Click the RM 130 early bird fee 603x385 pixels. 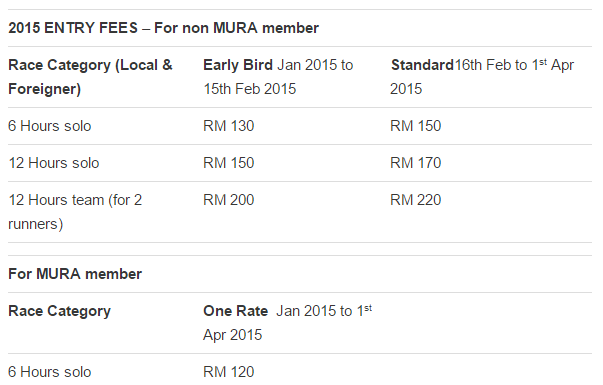point(228,126)
